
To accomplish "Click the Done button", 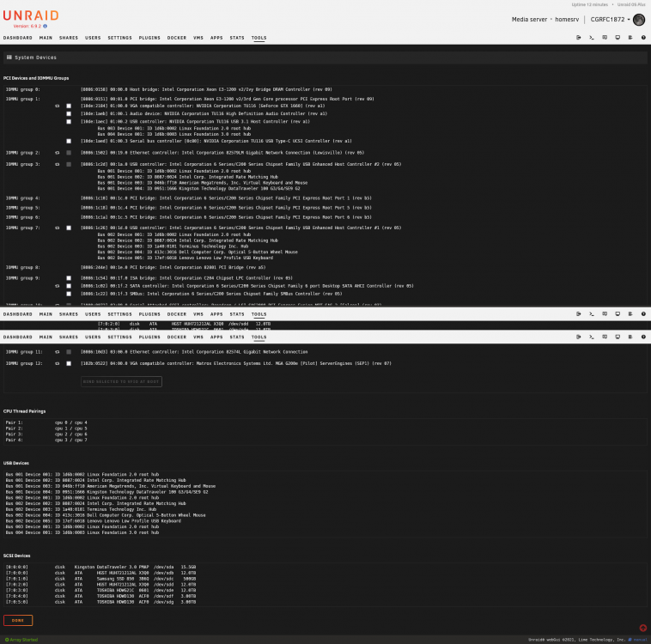I will coord(18,620).
